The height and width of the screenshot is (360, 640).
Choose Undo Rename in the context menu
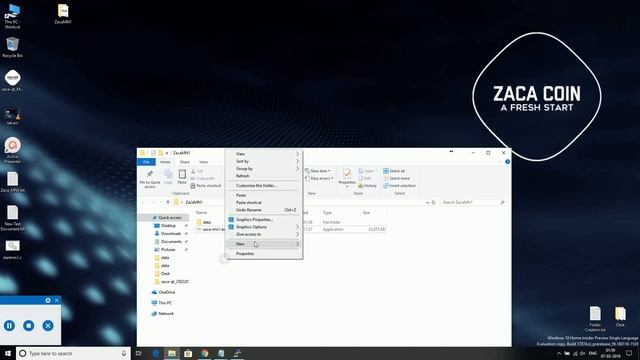point(264,210)
